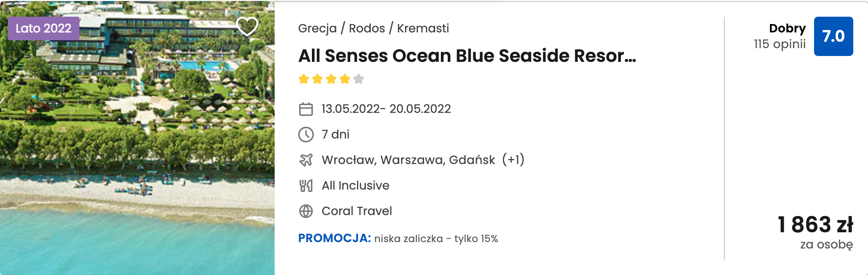
Task: Open the hotel beach aerial photo
Action: coord(137,138)
